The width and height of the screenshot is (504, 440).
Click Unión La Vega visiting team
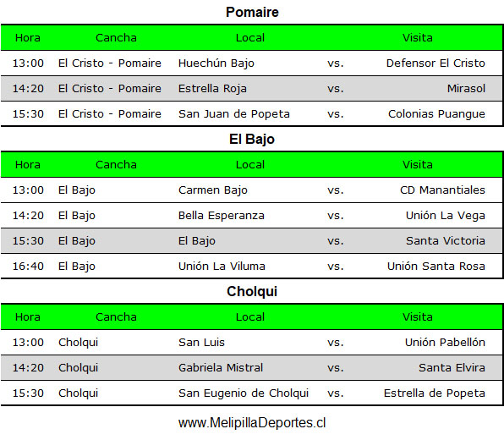click(445, 216)
